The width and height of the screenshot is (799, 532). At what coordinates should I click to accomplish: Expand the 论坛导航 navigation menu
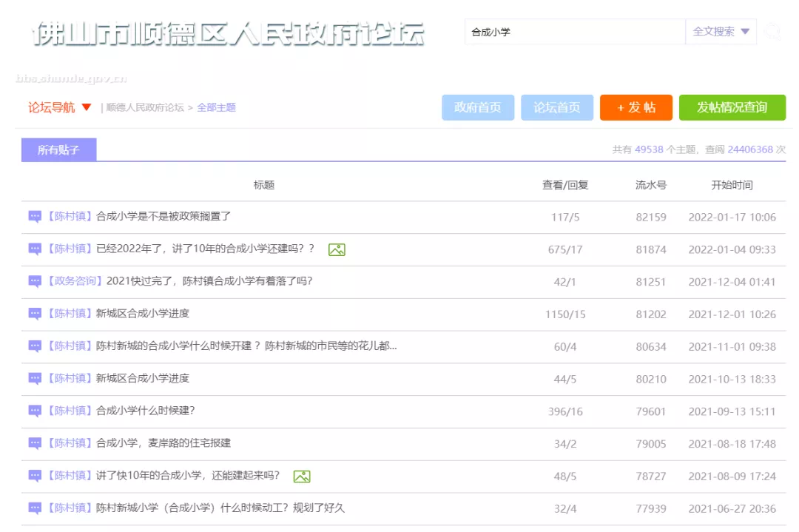coord(60,107)
